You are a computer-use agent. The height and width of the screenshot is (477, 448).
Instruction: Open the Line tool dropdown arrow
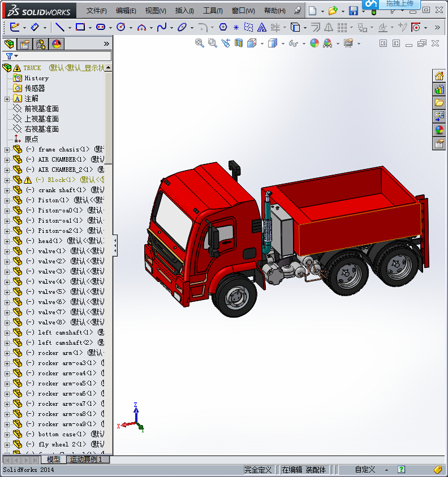pyautogui.click(x=70, y=28)
